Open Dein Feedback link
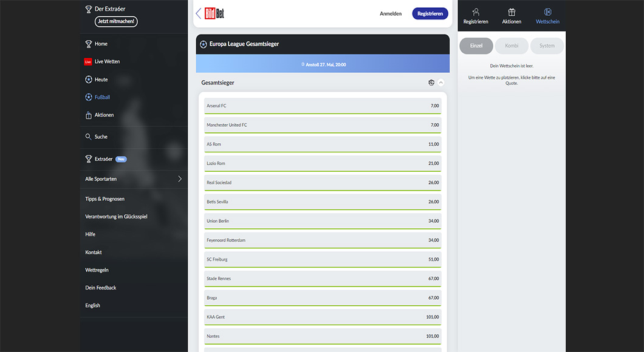This screenshot has height=352, width=644. [x=101, y=288]
